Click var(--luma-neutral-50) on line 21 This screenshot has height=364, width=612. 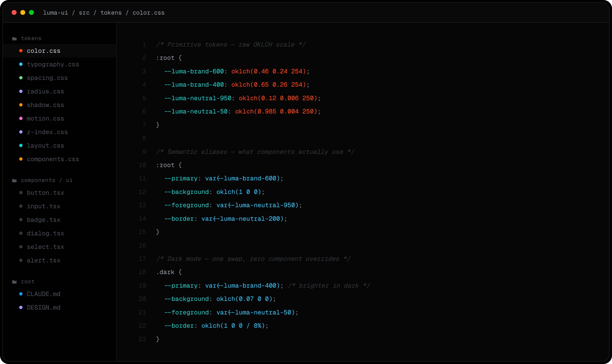click(x=256, y=312)
